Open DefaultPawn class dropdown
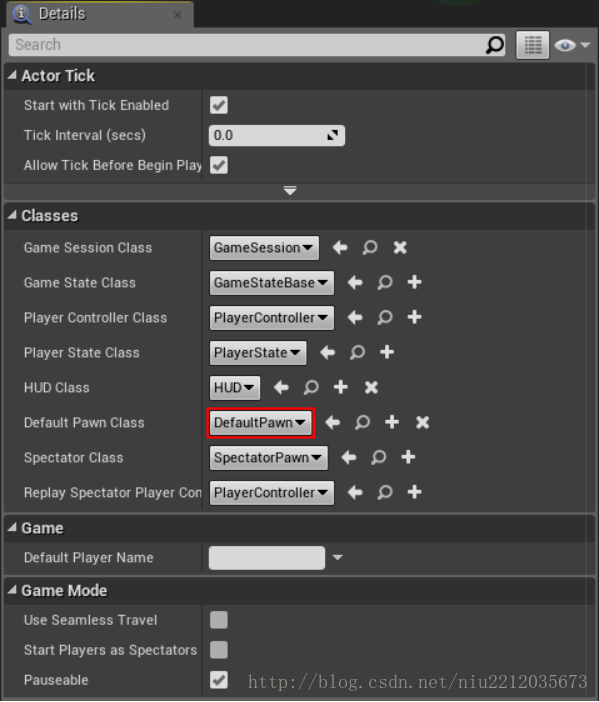This screenshot has height=702, width=599. tap(261, 422)
